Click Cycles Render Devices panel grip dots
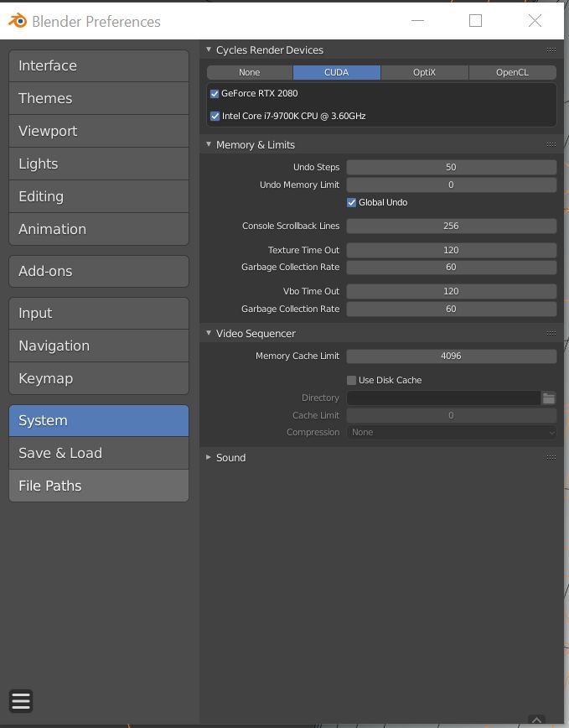The width and height of the screenshot is (569, 728). coord(551,49)
